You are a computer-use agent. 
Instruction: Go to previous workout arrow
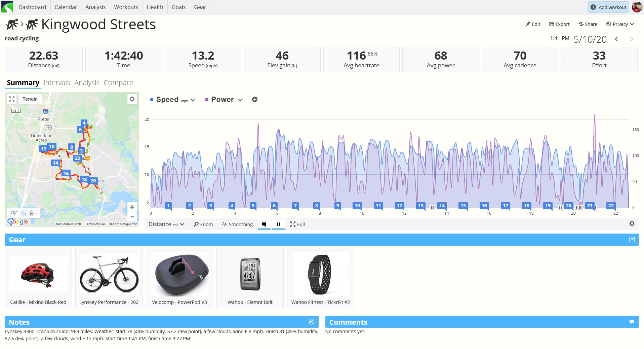coord(616,39)
